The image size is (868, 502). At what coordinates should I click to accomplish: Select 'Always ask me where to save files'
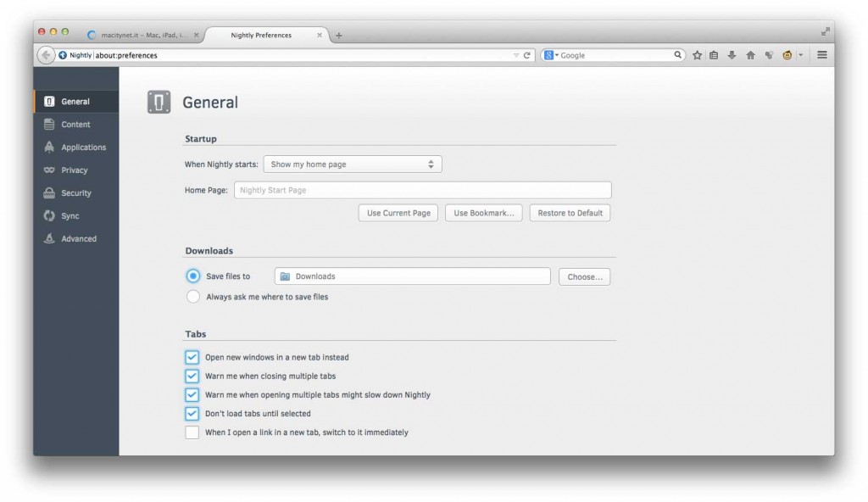[x=192, y=297]
